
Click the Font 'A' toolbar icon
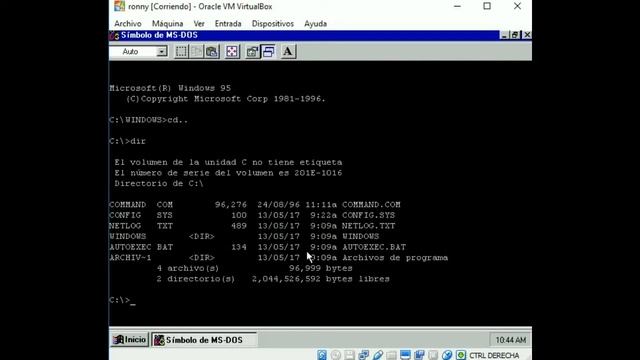pyautogui.click(x=288, y=51)
